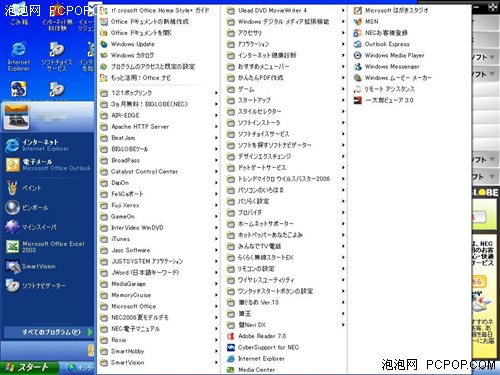Launch Outlook Express
The height and width of the screenshot is (375, 500).
(x=382, y=44)
